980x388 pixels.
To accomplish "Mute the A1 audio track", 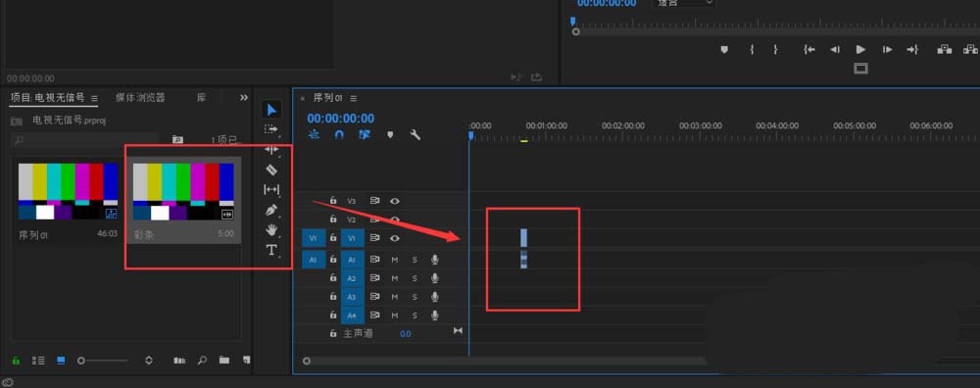I will coord(395,260).
